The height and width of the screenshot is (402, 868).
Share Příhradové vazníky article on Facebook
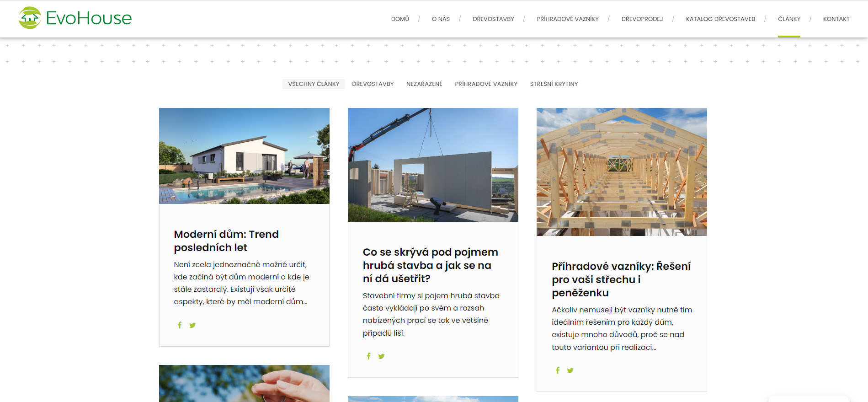(x=557, y=370)
